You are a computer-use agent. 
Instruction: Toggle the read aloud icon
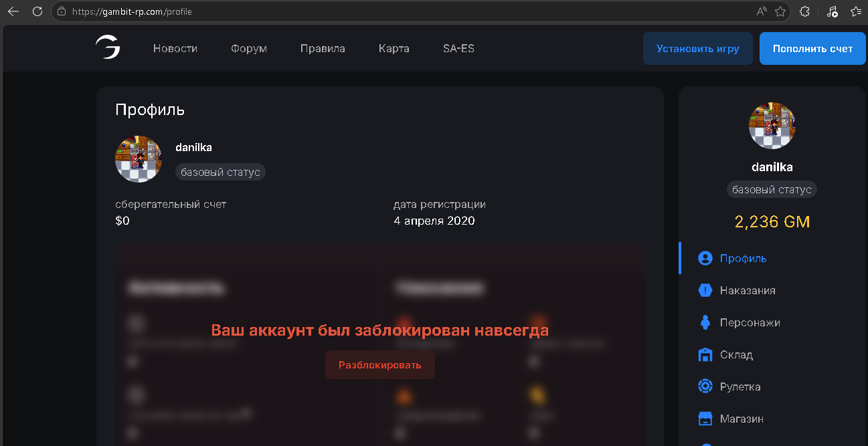[762, 11]
